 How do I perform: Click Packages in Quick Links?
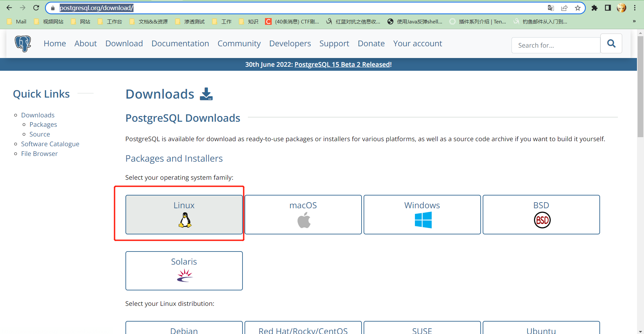tap(43, 124)
